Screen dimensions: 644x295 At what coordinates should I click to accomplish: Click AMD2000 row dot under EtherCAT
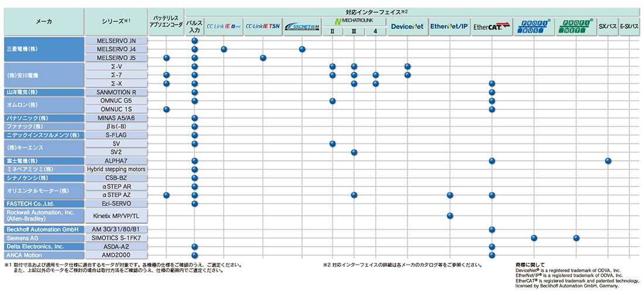coord(492,255)
